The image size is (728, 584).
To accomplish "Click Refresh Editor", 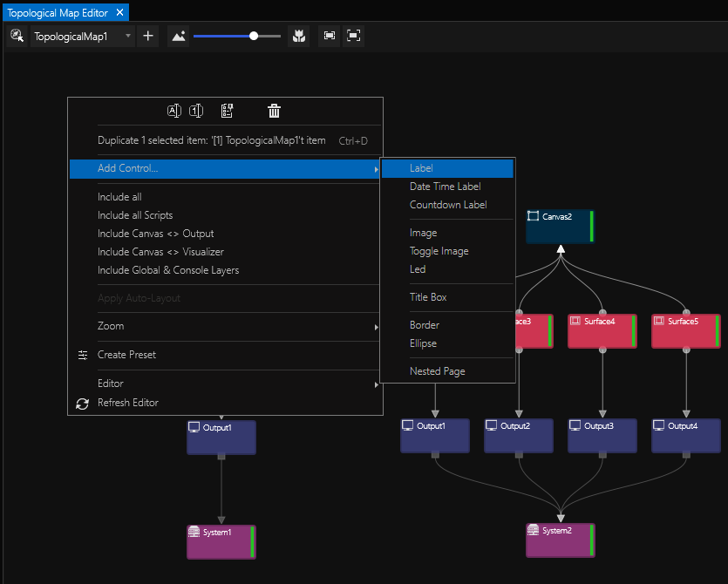I will coord(127,403).
